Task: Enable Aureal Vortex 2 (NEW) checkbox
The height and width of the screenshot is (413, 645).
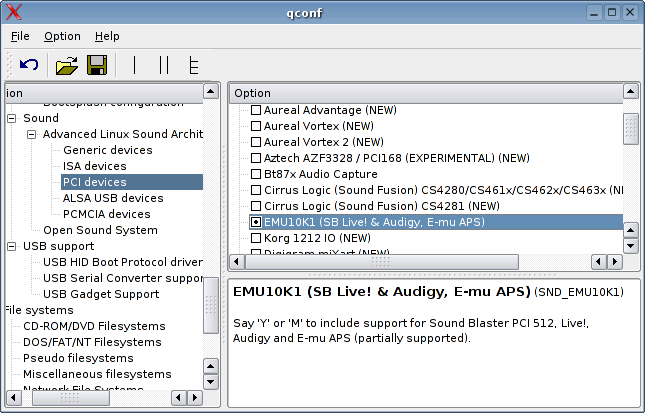Action: [256, 142]
